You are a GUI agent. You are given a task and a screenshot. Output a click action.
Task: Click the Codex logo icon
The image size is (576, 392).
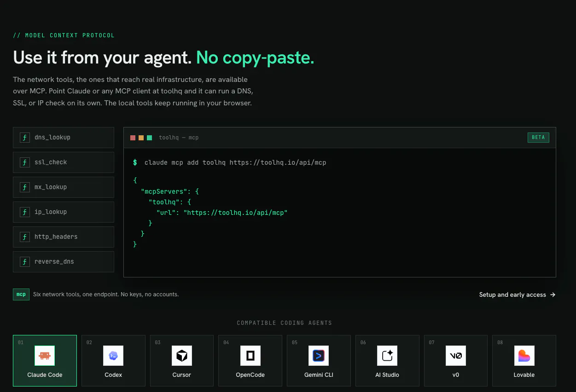(113, 356)
